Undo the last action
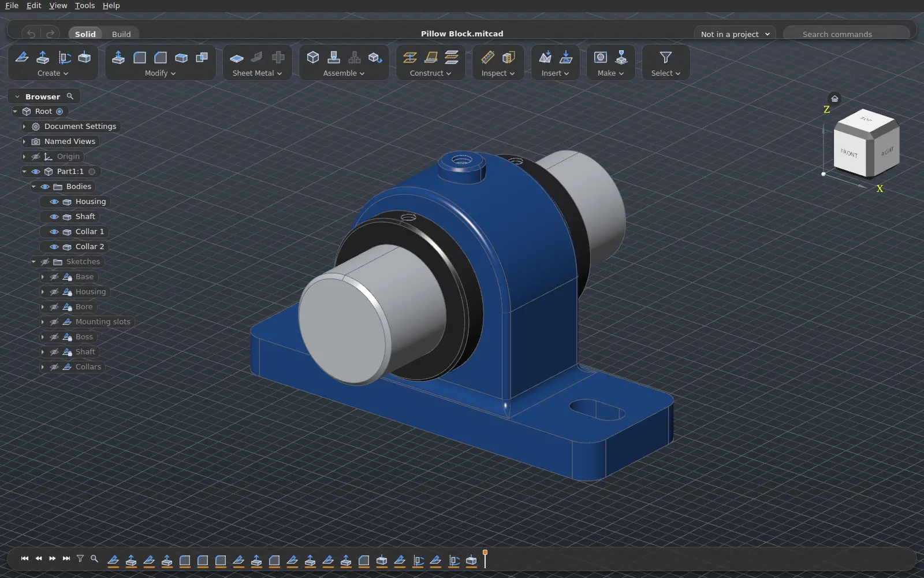The width and height of the screenshot is (924, 578). click(31, 34)
